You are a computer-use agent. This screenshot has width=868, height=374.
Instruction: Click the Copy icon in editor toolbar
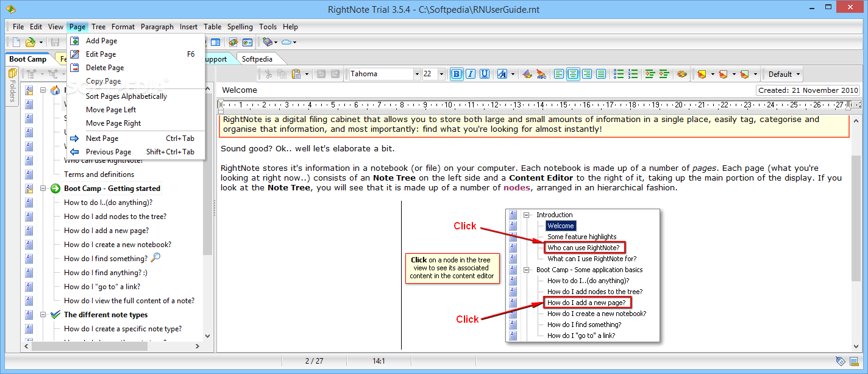tap(282, 74)
